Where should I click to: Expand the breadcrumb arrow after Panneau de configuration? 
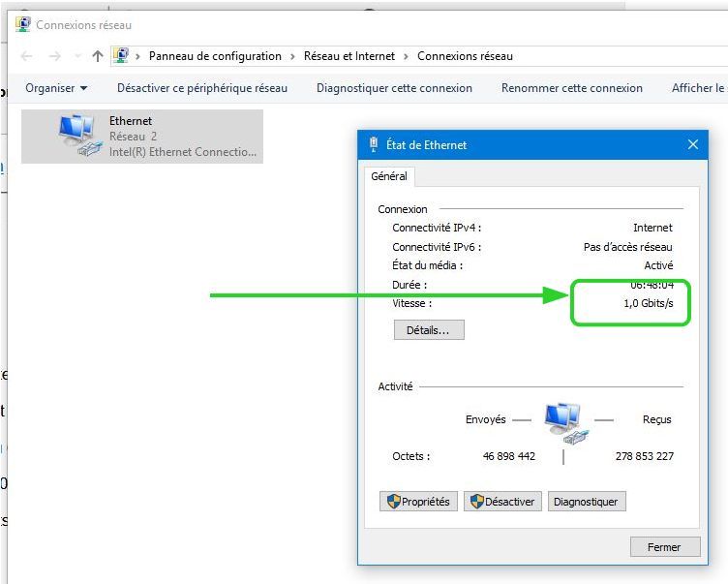coord(293,56)
